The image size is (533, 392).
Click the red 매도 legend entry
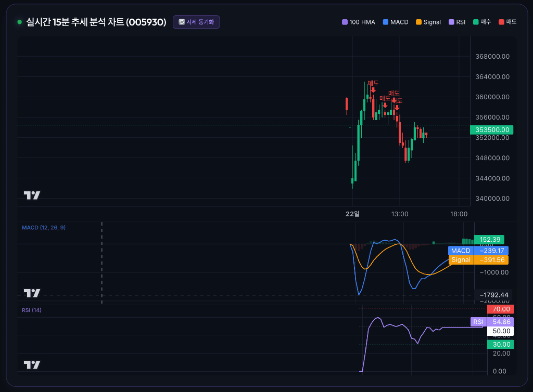point(507,22)
